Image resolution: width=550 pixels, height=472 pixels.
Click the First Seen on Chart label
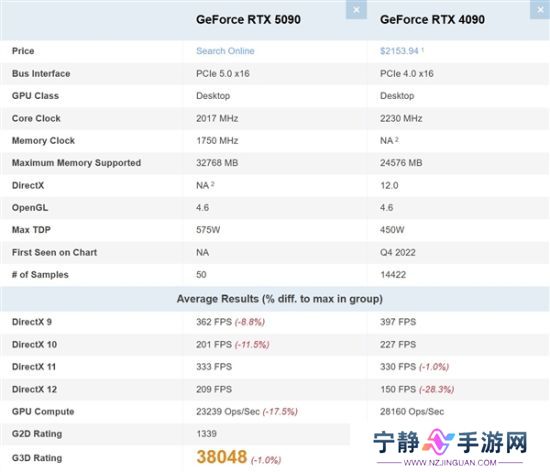54,252
